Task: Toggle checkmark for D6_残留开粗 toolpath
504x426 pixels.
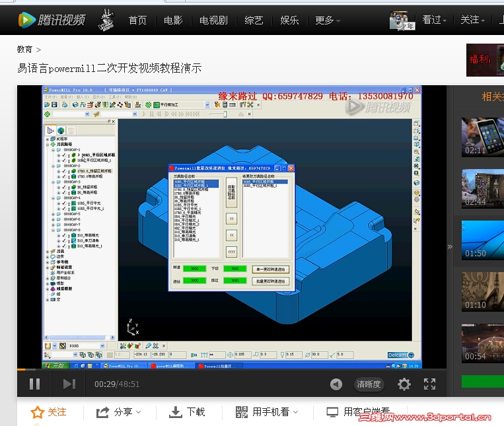Action: click(x=64, y=187)
